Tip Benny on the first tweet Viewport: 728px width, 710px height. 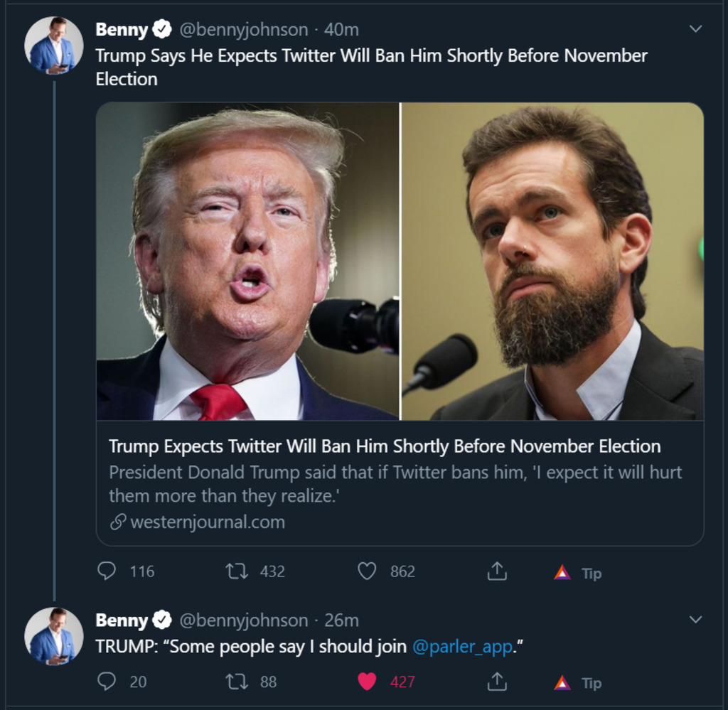point(577,573)
